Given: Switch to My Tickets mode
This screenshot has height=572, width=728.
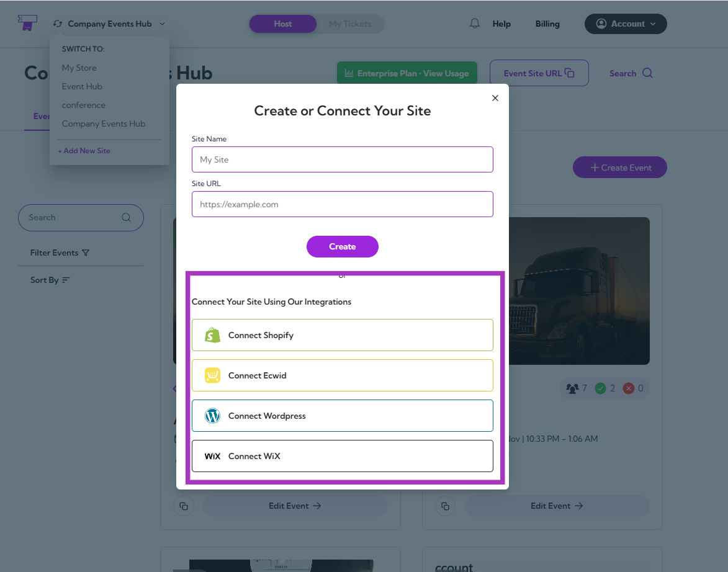Looking at the screenshot, I should (x=350, y=24).
